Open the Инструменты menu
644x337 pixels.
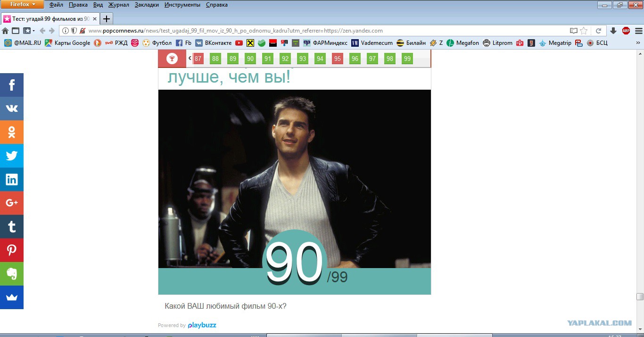tap(183, 5)
